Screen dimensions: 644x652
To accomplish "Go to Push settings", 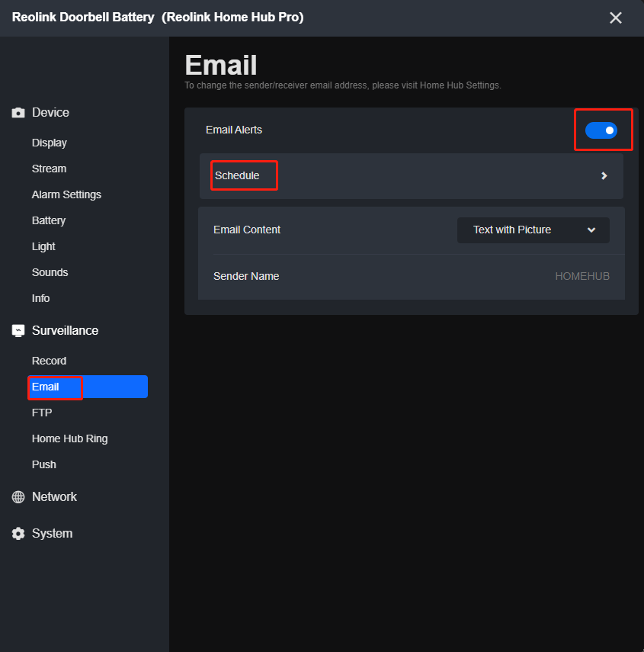I will (44, 464).
